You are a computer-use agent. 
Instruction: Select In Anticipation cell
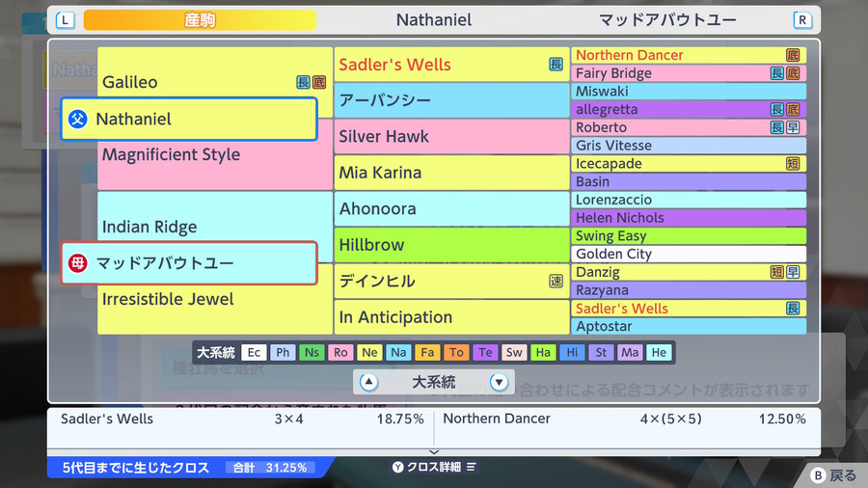(451, 317)
